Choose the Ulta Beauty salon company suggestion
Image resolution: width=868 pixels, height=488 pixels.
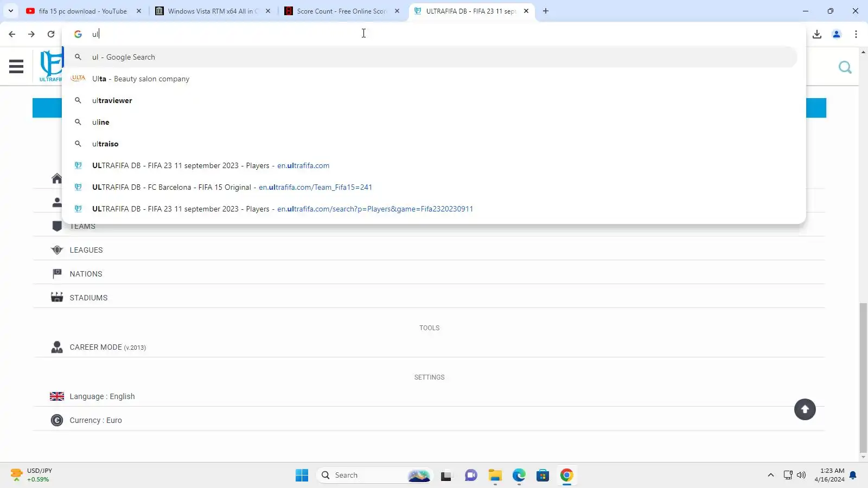coord(430,79)
